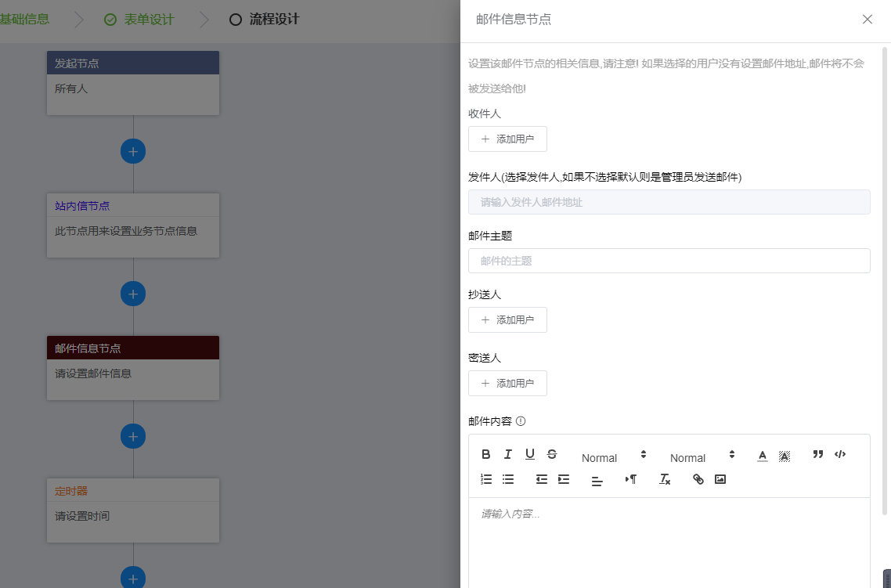
Task: Add a node below 定时器
Action: point(133,578)
